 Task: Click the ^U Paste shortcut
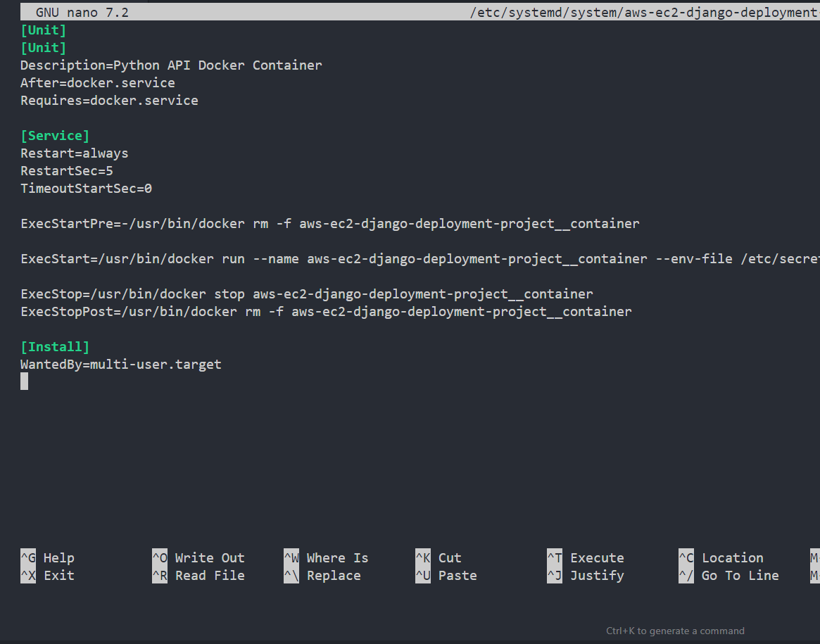446,575
